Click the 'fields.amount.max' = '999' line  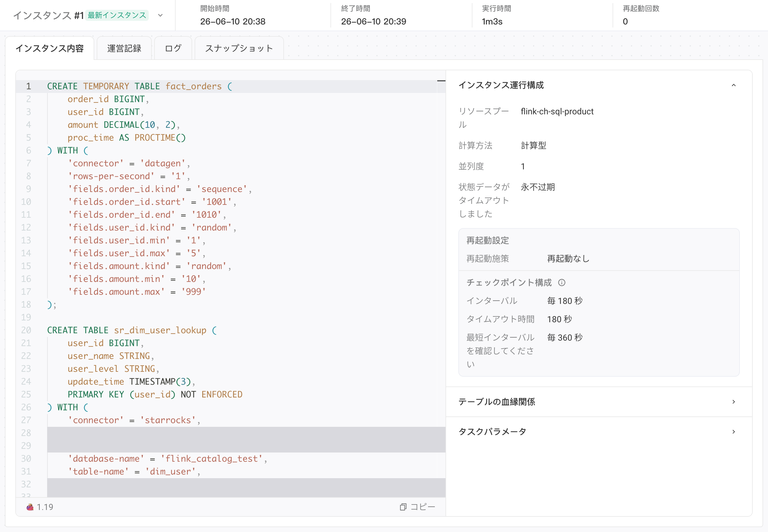click(x=136, y=292)
